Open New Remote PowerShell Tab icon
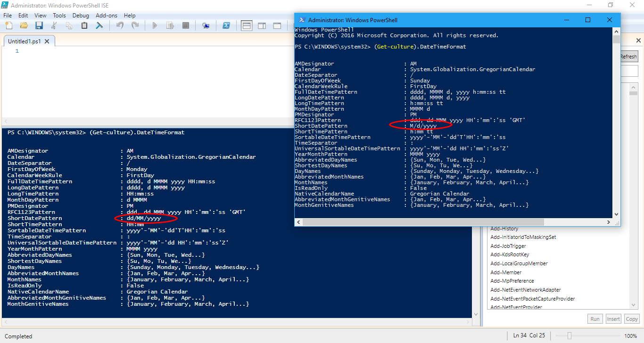Viewport: 644px width, 343px height. point(206,25)
